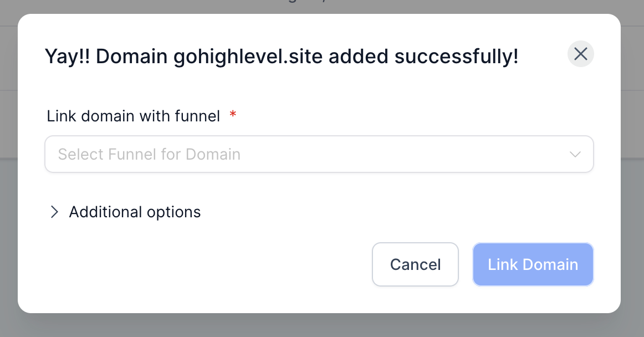The height and width of the screenshot is (337, 644).
Task: Click the success heading about gohighlevel.site
Action: coord(282,57)
